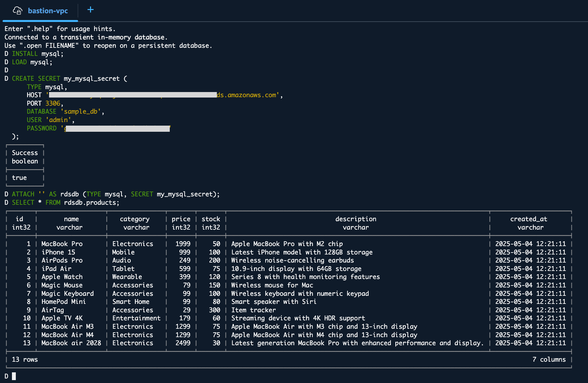Click price value 2499
The image size is (588, 383).
(183, 343)
